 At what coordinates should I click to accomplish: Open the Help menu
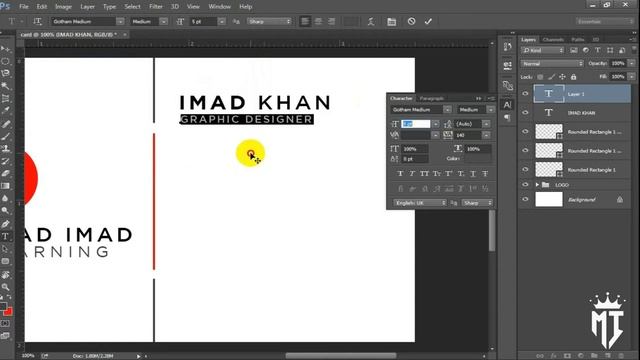[245, 7]
